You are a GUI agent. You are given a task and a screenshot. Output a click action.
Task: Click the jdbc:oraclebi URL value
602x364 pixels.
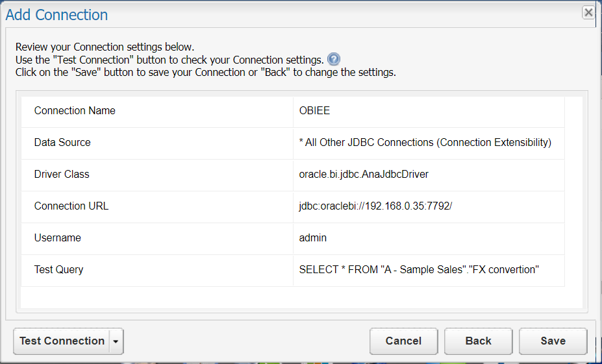[x=375, y=206]
